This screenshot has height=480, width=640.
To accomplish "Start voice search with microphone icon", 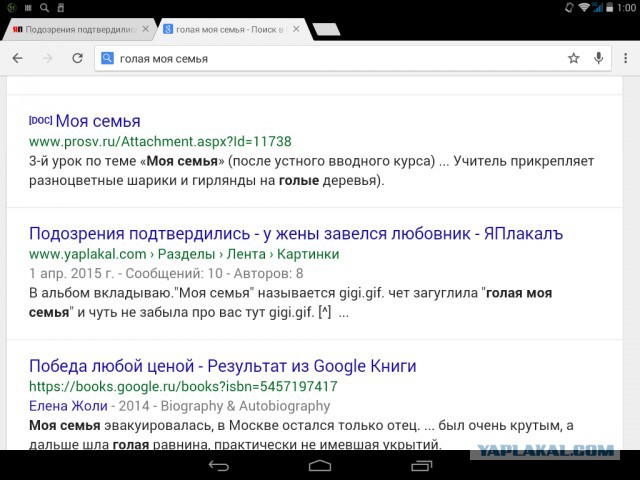I will click(x=598, y=58).
